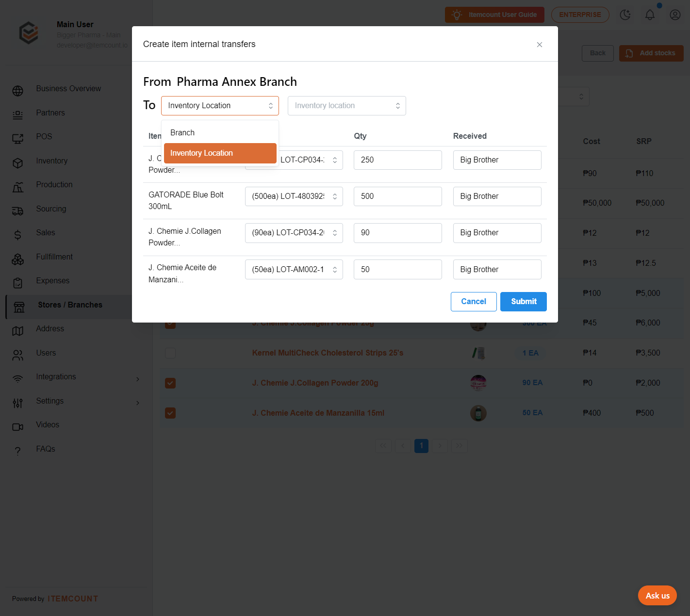The width and height of the screenshot is (690, 616).
Task: Select Branch option in dropdown list
Action: point(220,133)
